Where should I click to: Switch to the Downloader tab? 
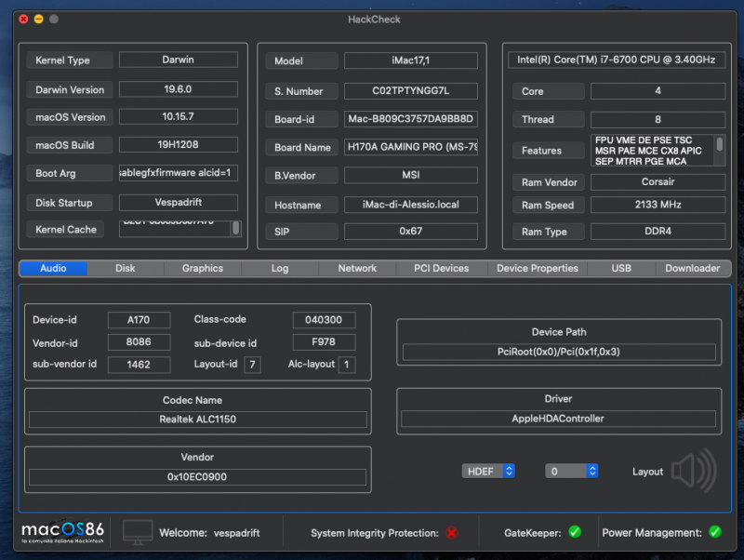pos(693,268)
